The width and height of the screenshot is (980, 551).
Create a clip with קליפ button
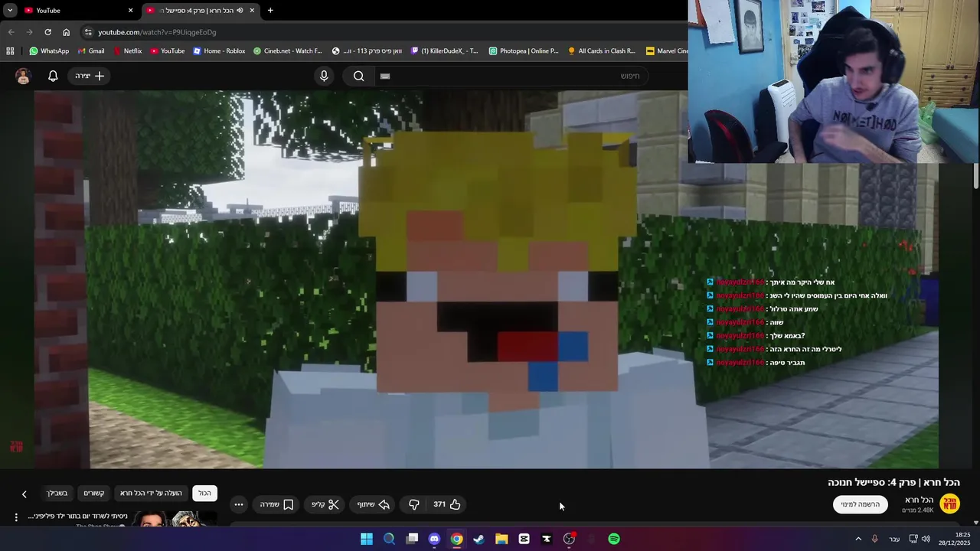325,504
